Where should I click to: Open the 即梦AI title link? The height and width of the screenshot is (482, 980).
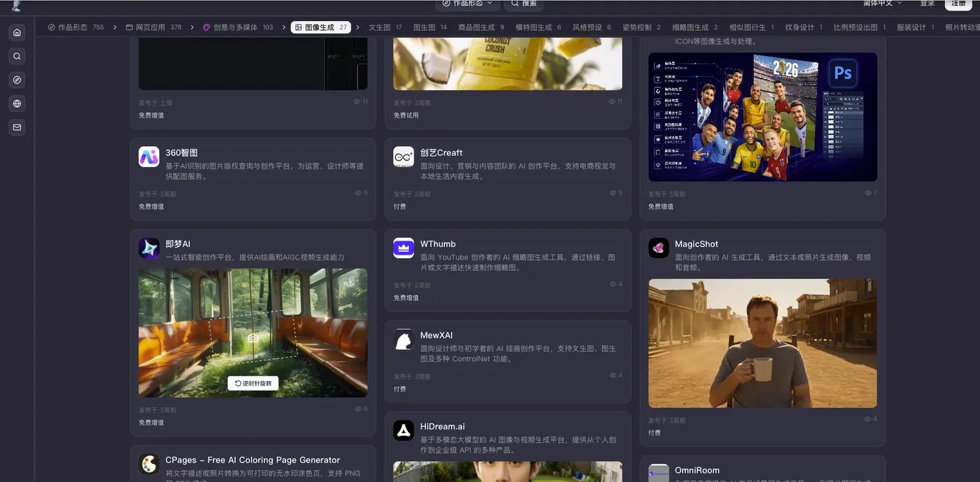pyautogui.click(x=178, y=244)
